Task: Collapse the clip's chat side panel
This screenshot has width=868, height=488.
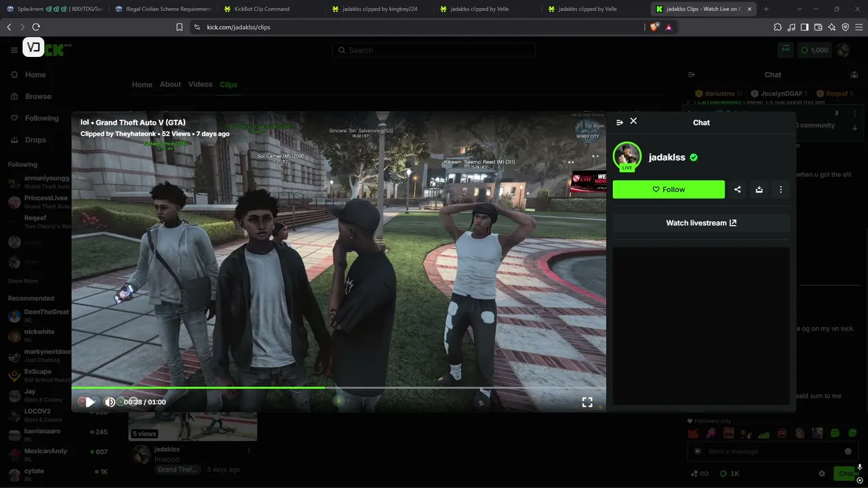Action: click(619, 123)
